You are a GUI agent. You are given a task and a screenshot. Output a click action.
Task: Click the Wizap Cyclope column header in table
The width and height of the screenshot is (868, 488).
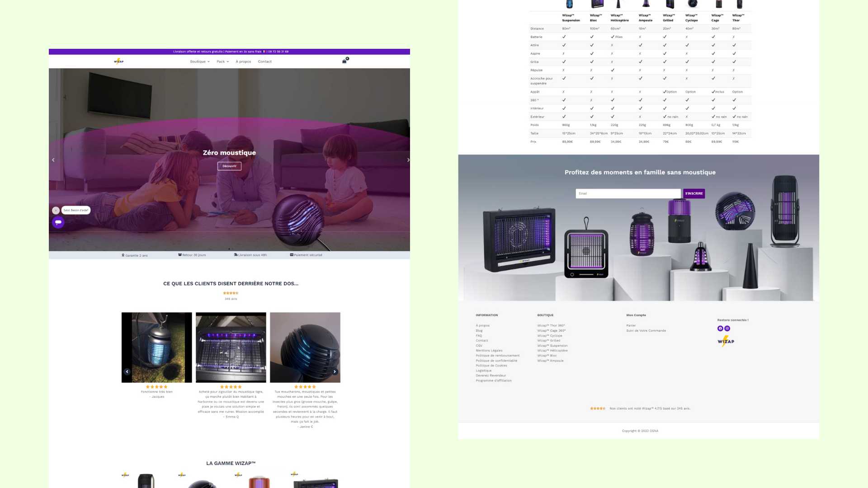pyautogui.click(x=692, y=18)
